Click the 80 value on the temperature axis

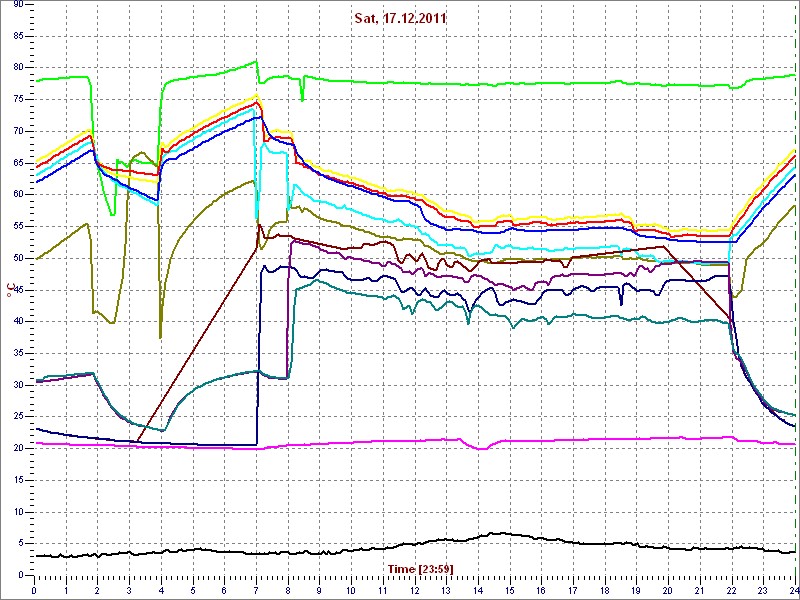point(17,67)
